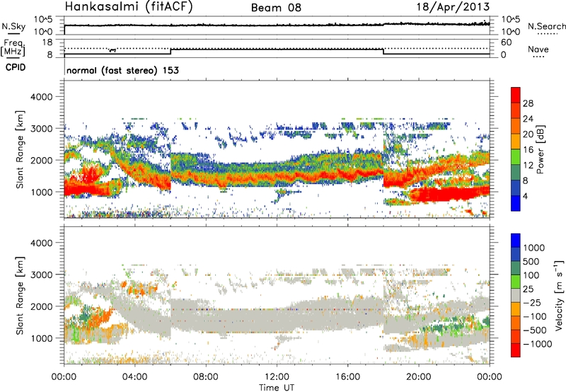Click the 'Power [dB]' colorbar label

pyautogui.click(x=540, y=149)
